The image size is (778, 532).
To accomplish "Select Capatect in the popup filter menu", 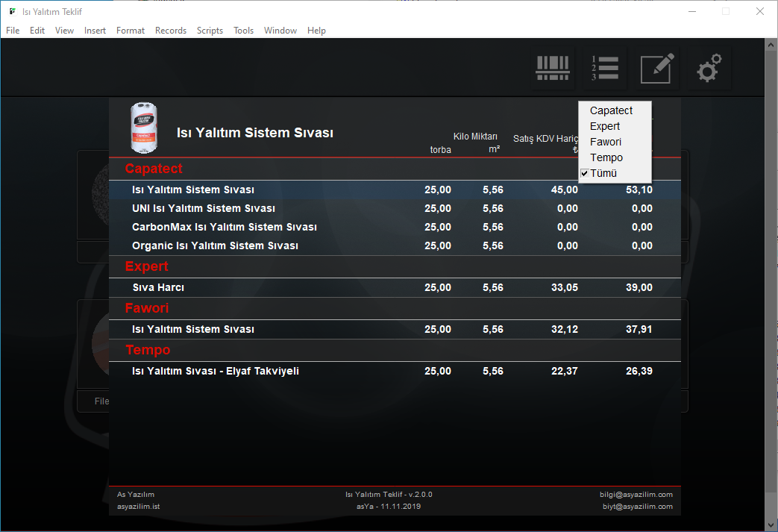I will pos(611,110).
